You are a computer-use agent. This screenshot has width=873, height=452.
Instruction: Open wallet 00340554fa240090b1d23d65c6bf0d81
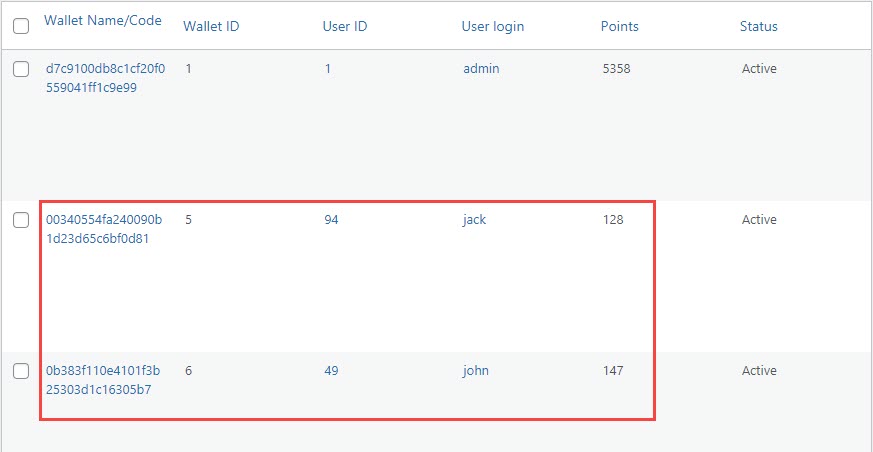(104, 229)
